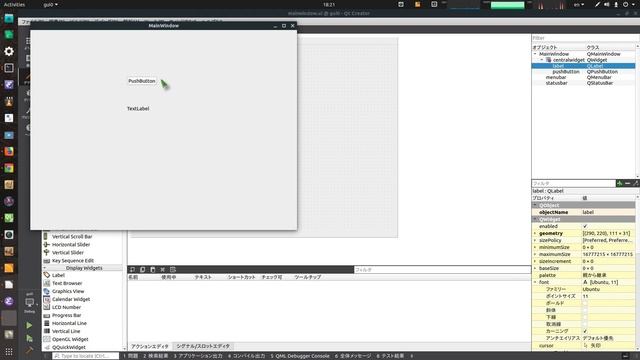
Task: Expand the baseSize property row
Action: 535,268
